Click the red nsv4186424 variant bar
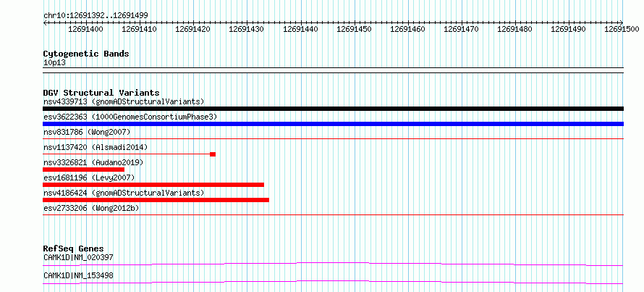Viewport: 644px width, 292px height. 156,200
